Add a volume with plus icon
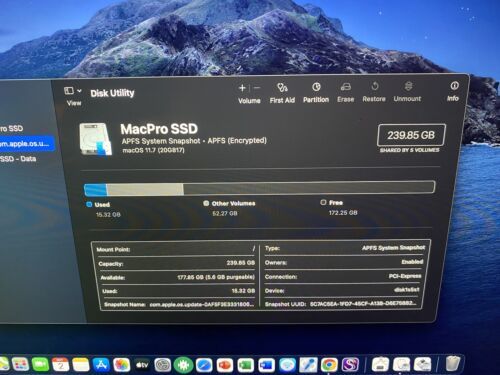This screenshot has width=500, height=375. coord(242,88)
